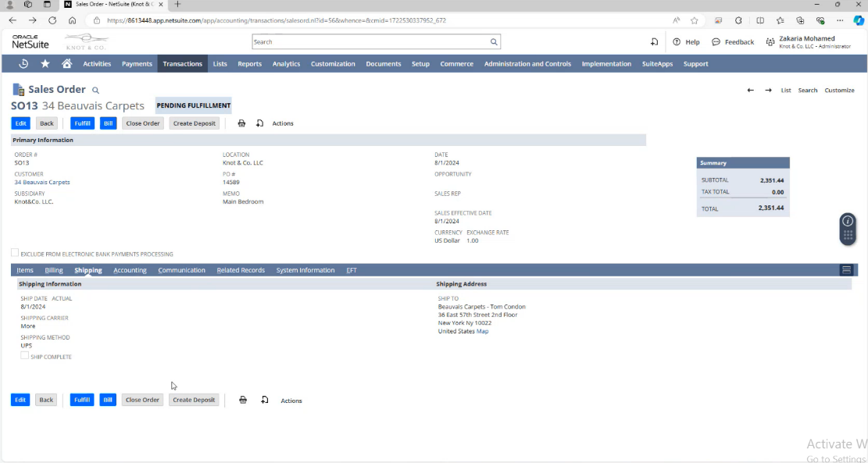
Task: Open the 34 Beauvais Carpets customer link
Action: 42,182
